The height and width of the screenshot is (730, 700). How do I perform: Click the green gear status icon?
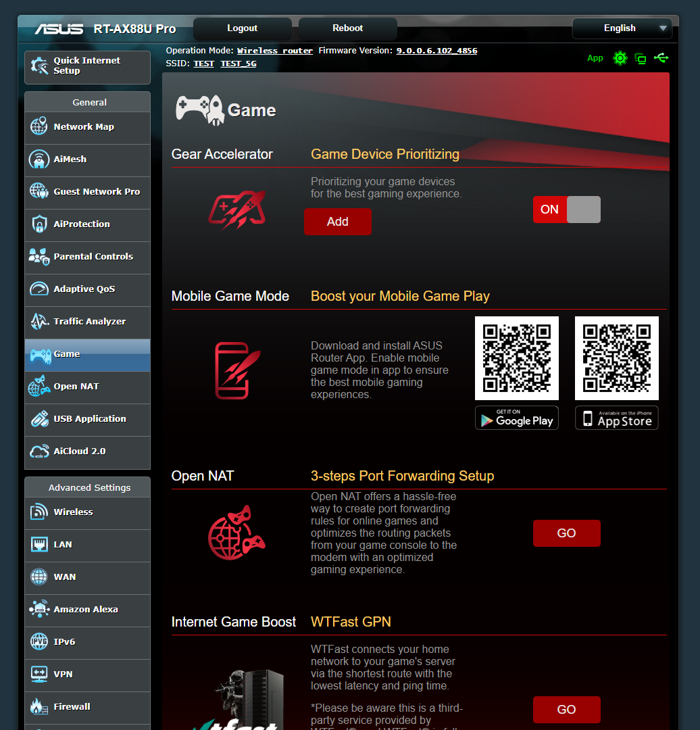(620, 58)
